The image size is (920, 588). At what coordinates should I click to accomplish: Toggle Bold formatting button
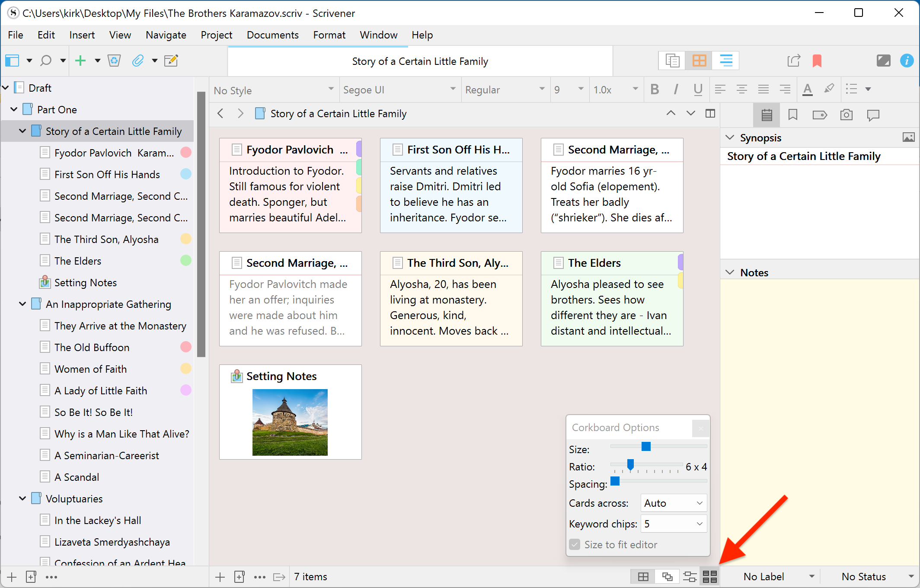coord(655,89)
